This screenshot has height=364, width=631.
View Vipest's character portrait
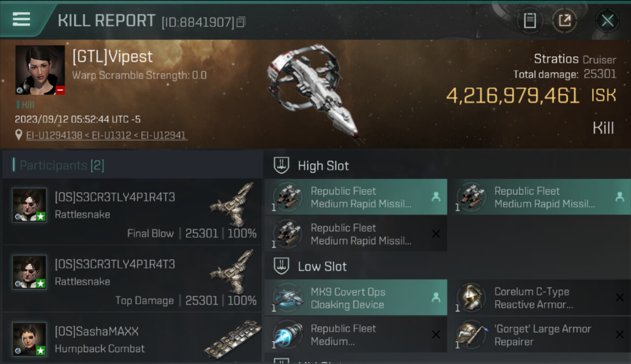click(40, 70)
